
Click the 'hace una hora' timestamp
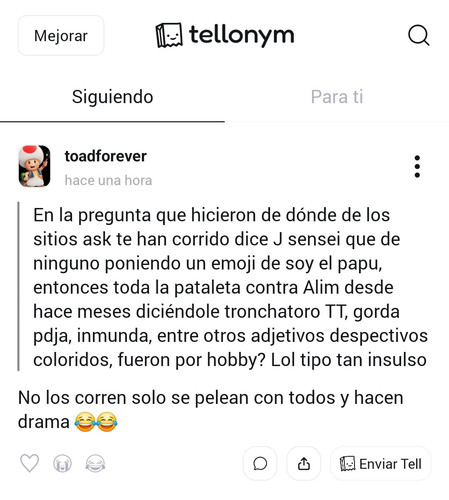pyautogui.click(x=108, y=180)
